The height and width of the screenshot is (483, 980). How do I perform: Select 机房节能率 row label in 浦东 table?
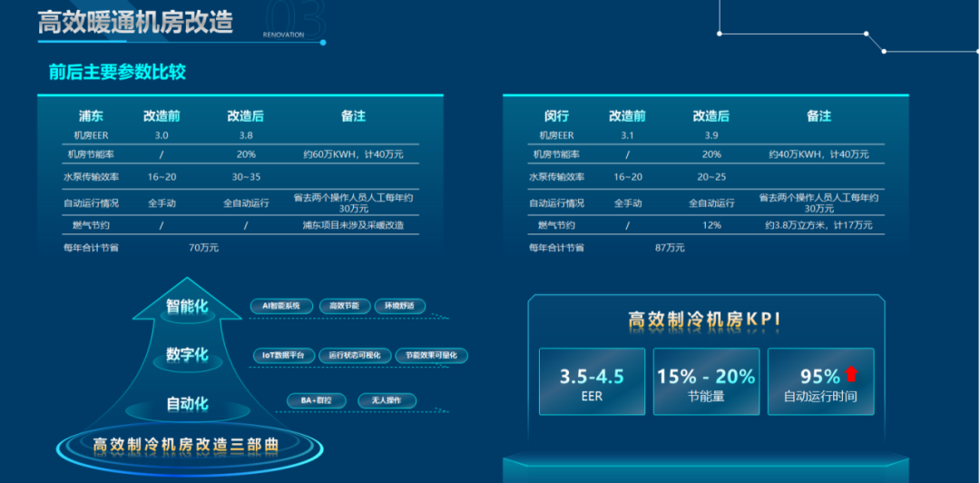click(x=92, y=154)
